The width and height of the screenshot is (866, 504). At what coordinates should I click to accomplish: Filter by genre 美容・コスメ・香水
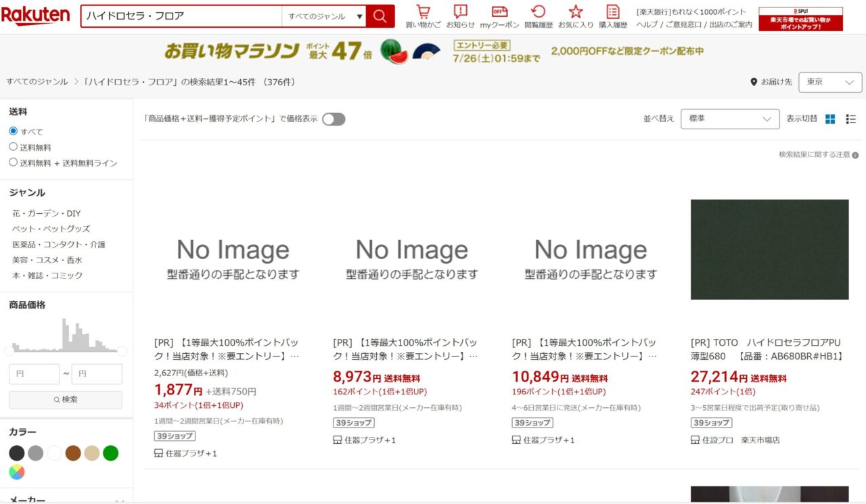pos(47,260)
